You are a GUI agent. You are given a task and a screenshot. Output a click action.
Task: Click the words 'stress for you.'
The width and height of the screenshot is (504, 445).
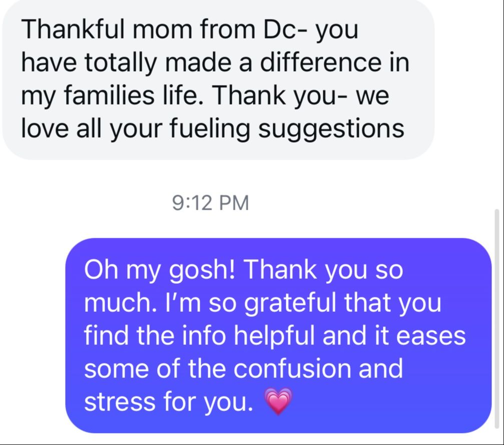pyautogui.click(x=169, y=402)
